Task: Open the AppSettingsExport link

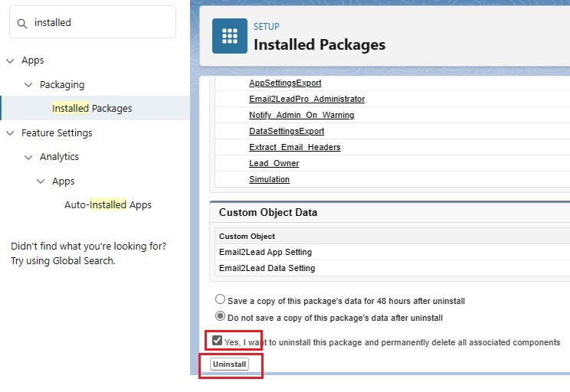Action: (x=285, y=83)
